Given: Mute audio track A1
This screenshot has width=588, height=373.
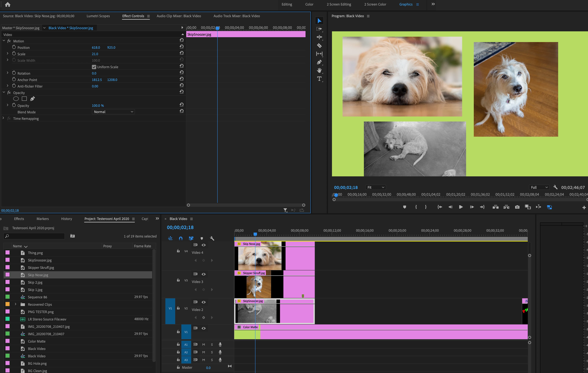Looking at the screenshot, I should 203,344.
